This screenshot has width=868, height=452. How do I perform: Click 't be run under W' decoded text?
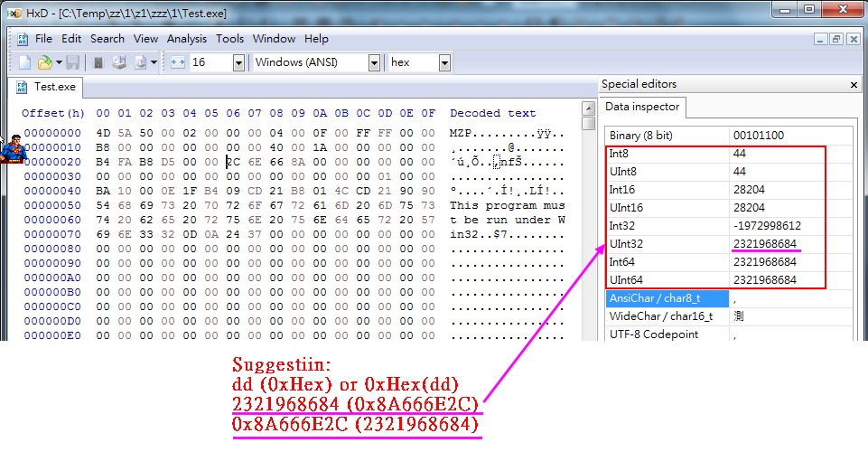[507, 220]
